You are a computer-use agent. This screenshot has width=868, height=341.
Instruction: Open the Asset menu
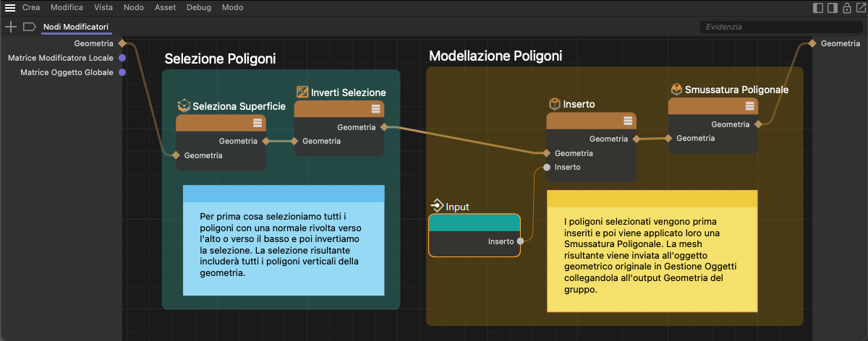[165, 7]
